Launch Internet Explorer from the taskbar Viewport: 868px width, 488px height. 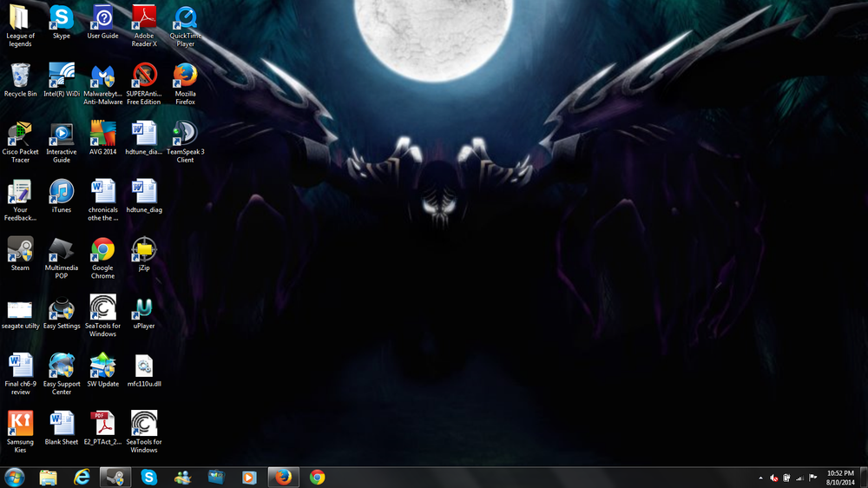click(x=82, y=477)
